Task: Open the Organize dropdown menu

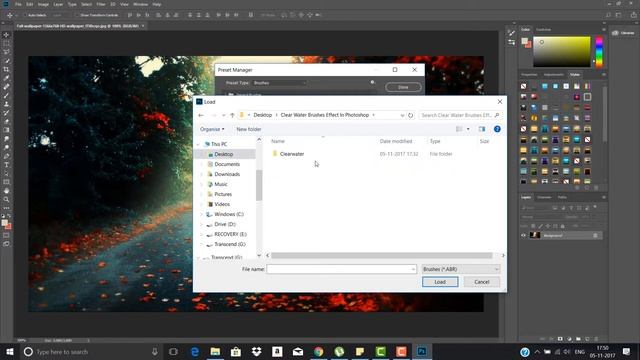Action: [x=212, y=129]
